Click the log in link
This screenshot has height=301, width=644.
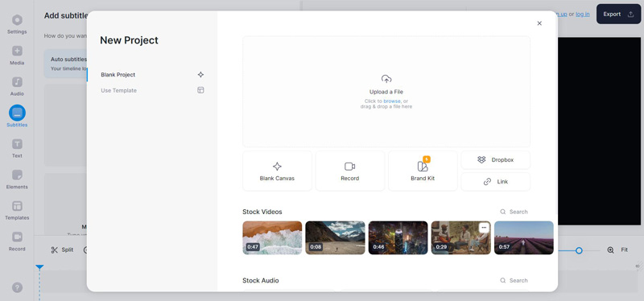pyautogui.click(x=582, y=14)
